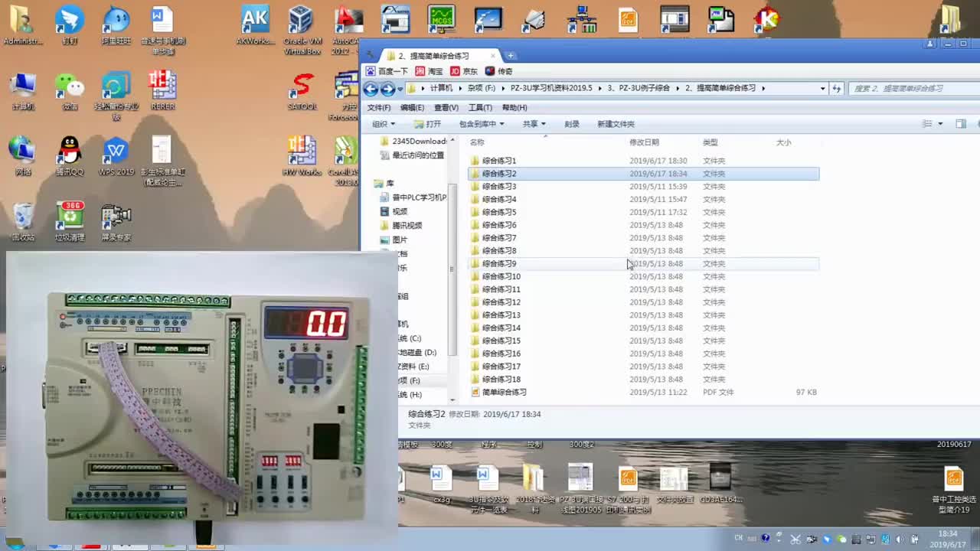Open the 垃圾清理 cleanup shortcut
The height and width of the screenshot is (551, 980).
[70, 223]
